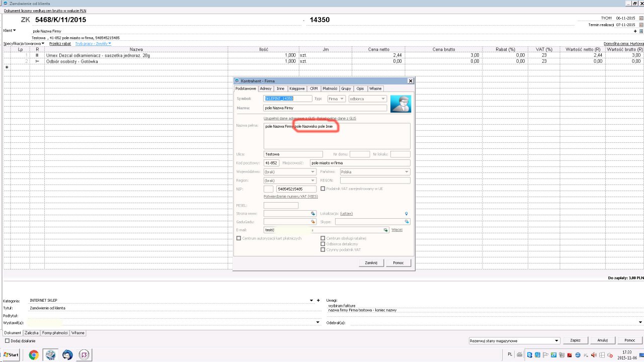Open the calendar icon beside date 06-11-2015
The image size is (644, 362).
641,18
